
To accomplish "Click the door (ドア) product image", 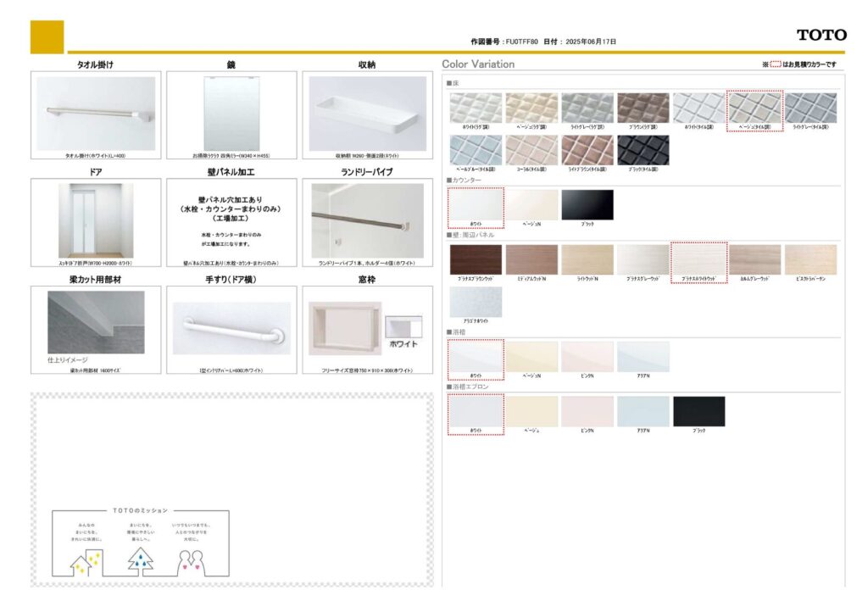I will 96,220.
